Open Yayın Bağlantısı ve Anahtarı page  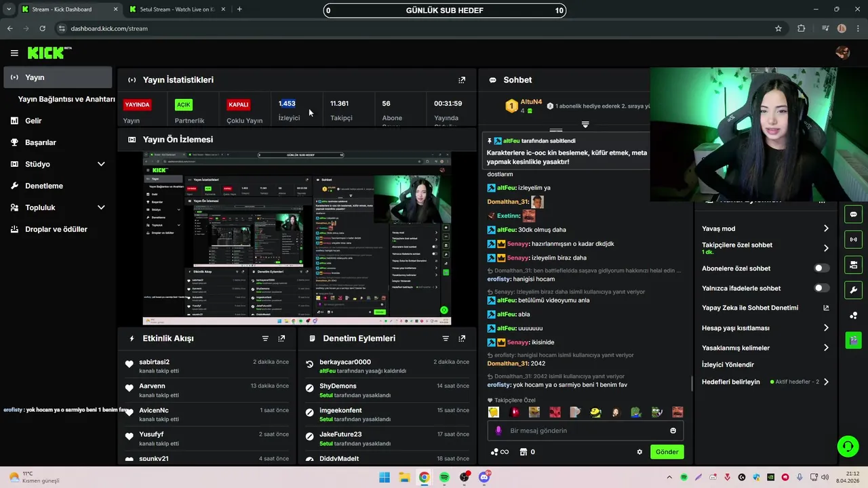pos(66,99)
